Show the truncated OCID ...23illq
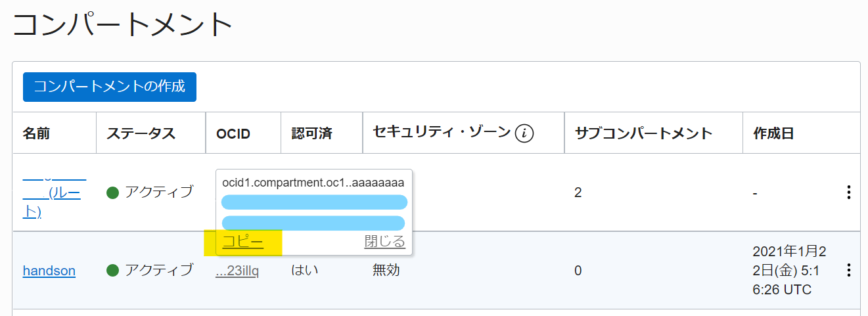 pyautogui.click(x=237, y=271)
